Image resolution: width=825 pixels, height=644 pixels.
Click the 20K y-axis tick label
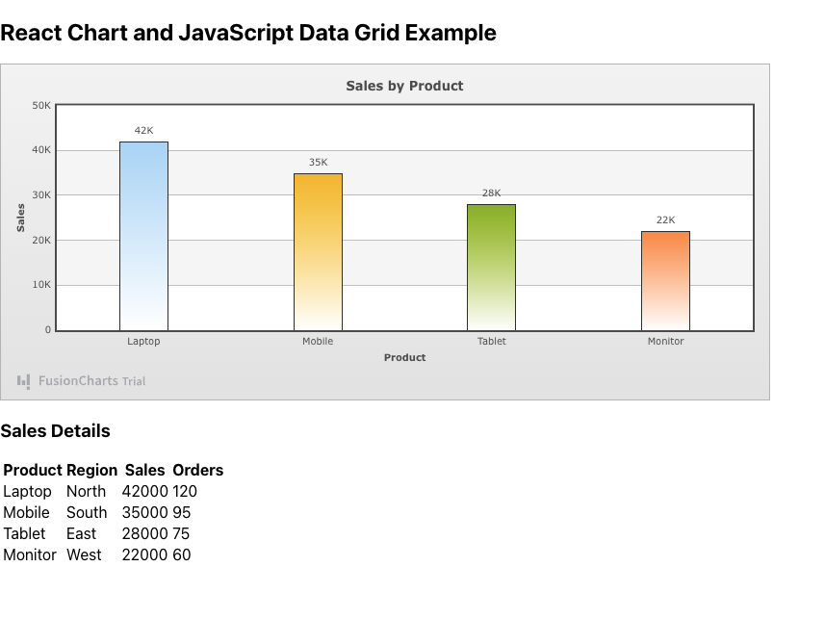click(41, 240)
